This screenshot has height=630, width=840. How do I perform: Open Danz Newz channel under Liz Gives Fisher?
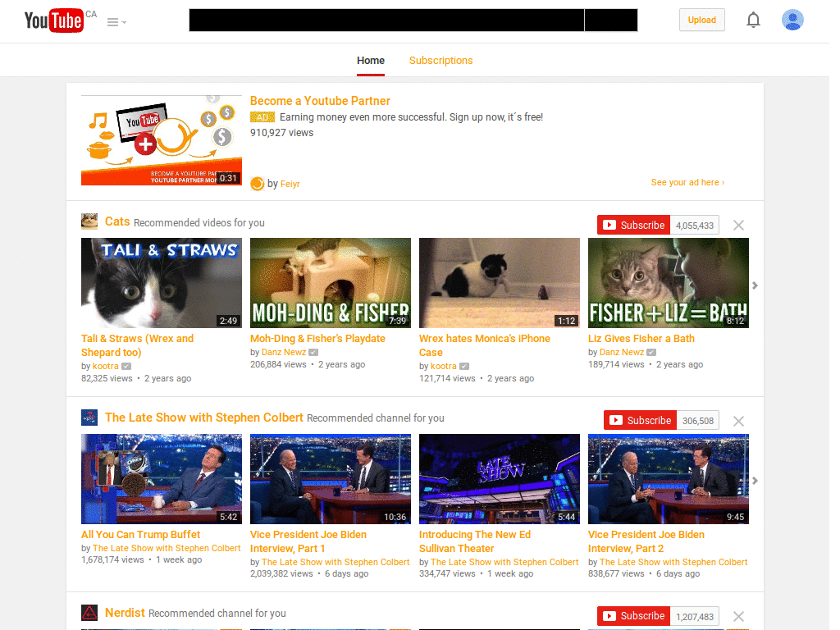(622, 352)
